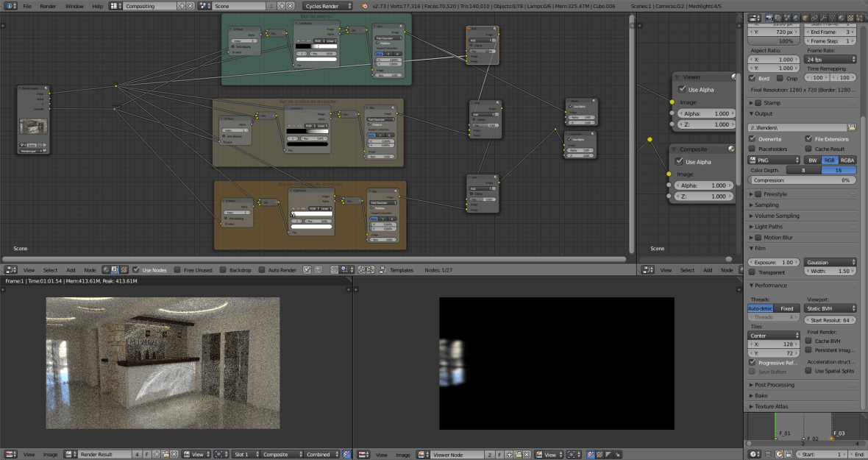Screen dimensions: 868x460
Task: Uncheck Use Nodes in node editor header
Action: coord(136,270)
